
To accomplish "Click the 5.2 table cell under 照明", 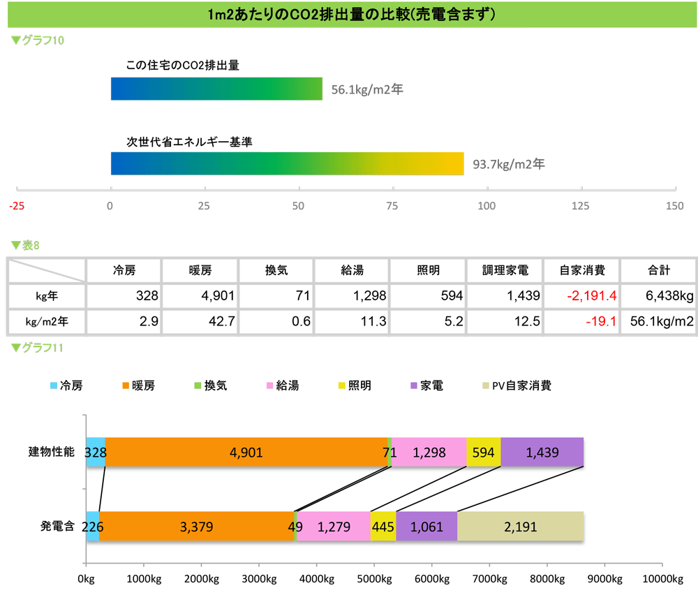I will pos(429,321).
